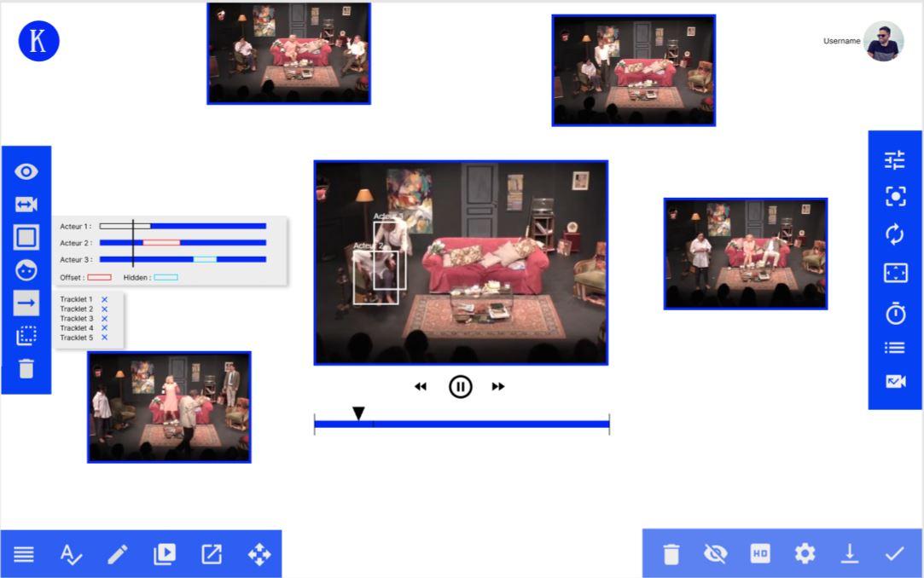
Task: Click the center focus icon in right toolbar
Action: point(895,196)
